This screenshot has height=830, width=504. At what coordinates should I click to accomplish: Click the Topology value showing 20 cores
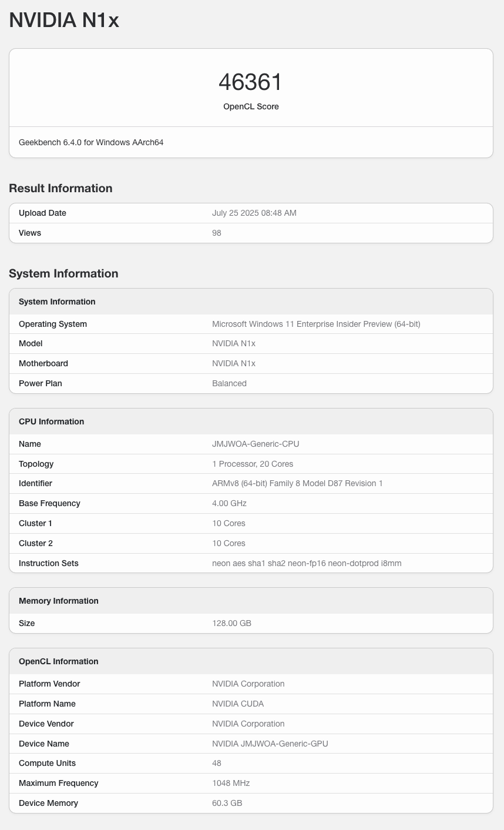[253, 464]
